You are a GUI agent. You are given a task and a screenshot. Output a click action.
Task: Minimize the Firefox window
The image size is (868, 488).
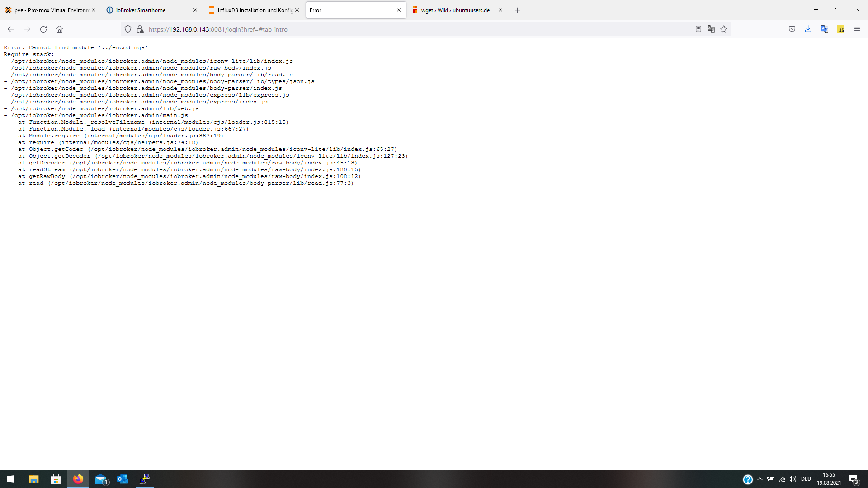click(816, 10)
